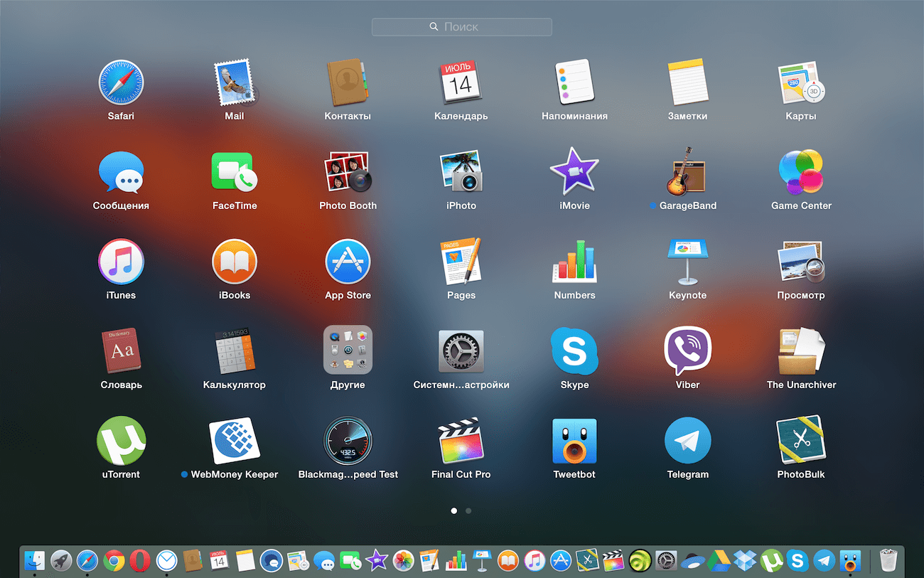The height and width of the screenshot is (578, 924).
Task: Open the Trash in the Dock
Action: [888, 560]
